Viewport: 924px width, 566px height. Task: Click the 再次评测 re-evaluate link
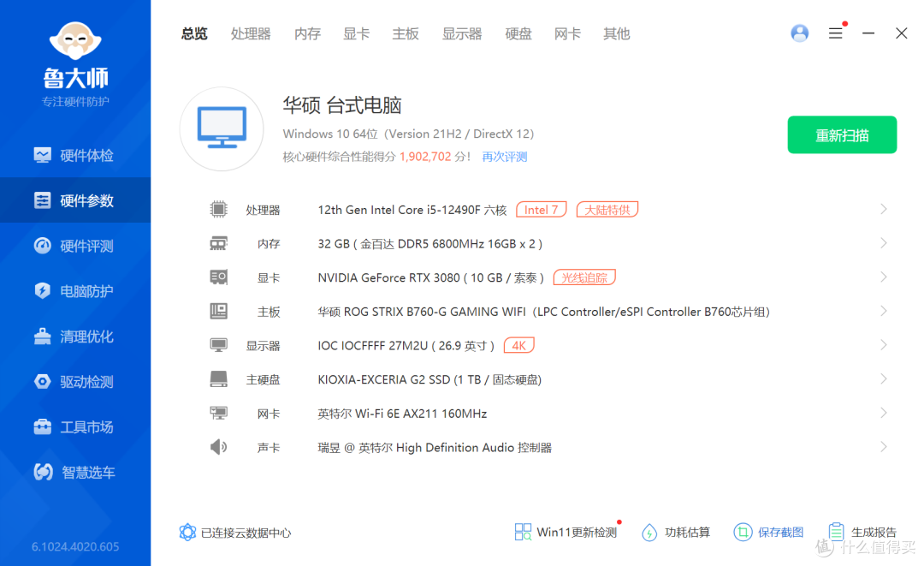(505, 157)
